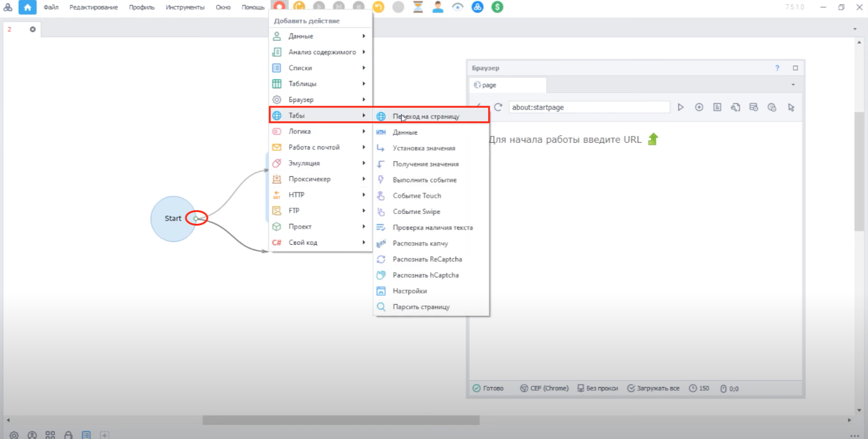The height and width of the screenshot is (439, 868).
Task: Expand the Данные submenu in Добавить действие
Action: [321, 36]
